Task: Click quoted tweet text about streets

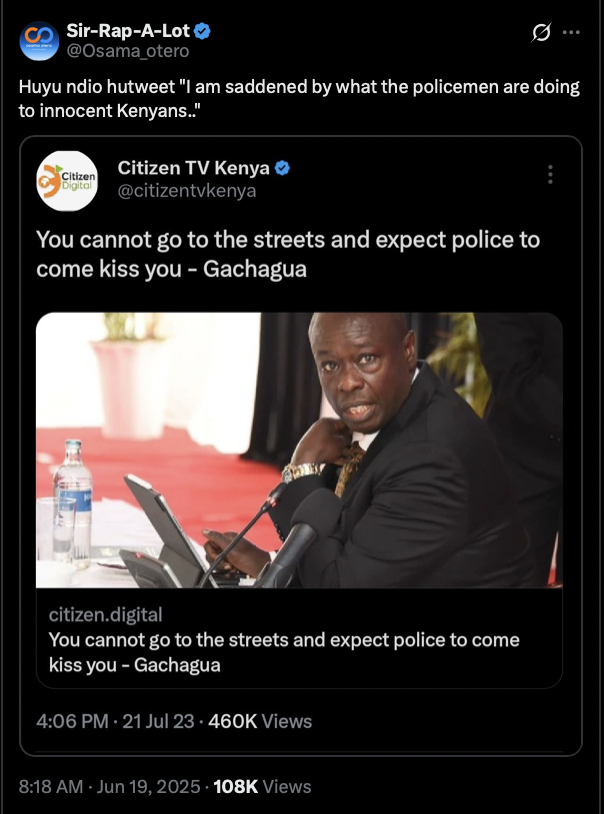Action: (288, 254)
